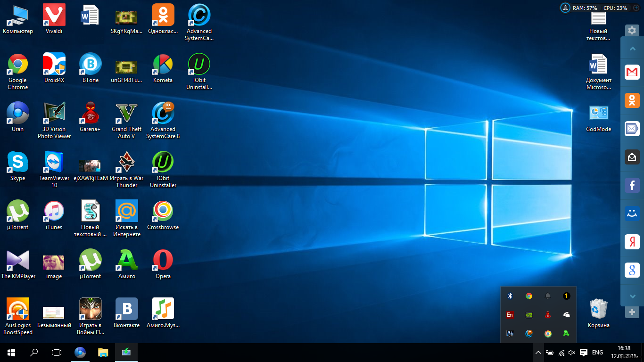This screenshot has width=644, height=362.
Task: Select the IObit Uninstaller icon
Action: (163, 169)
